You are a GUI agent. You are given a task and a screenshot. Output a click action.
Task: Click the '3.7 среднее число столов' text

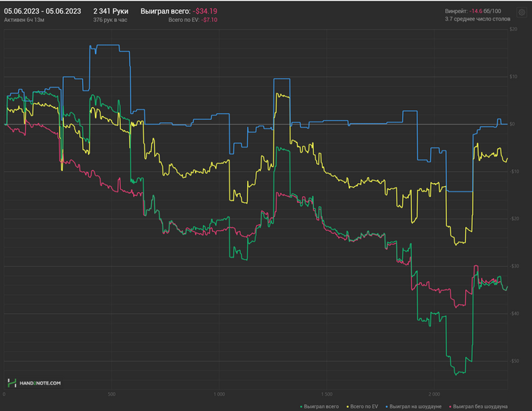[477, 19]
